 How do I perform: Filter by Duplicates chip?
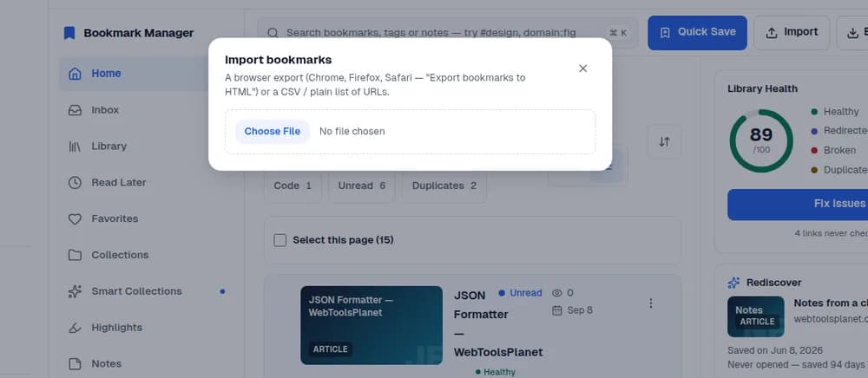click(x=444, y=186)
